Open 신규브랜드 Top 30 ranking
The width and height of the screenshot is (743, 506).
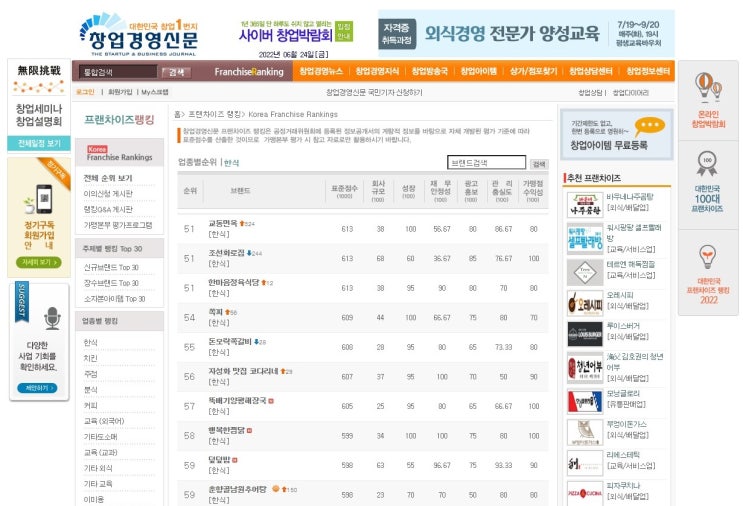coord(111,267)
